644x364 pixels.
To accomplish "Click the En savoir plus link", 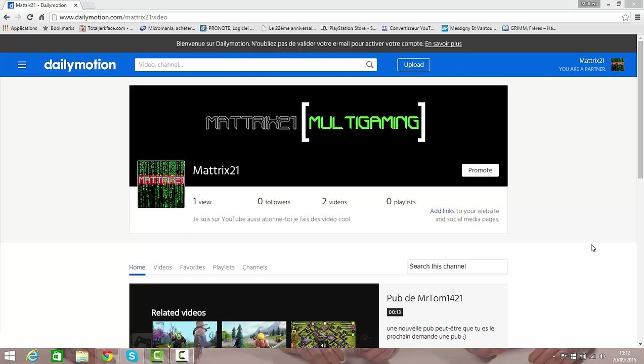I will coord(443,43).
